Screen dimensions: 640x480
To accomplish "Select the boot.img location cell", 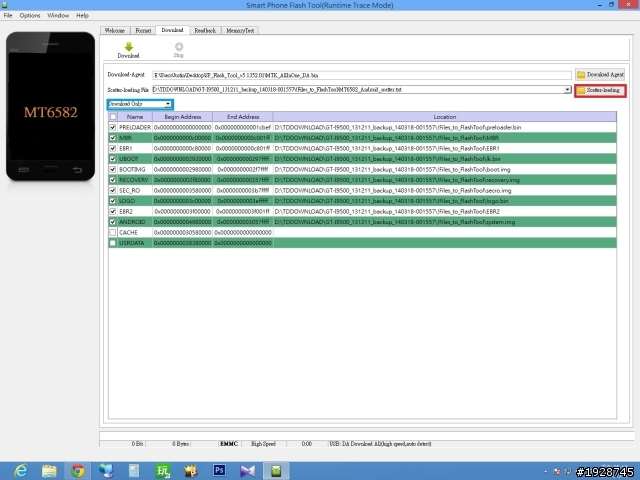I will 445,169.
